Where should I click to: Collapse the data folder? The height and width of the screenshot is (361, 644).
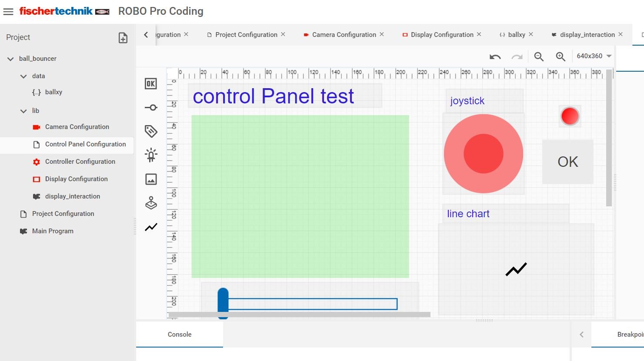point(23,76)
